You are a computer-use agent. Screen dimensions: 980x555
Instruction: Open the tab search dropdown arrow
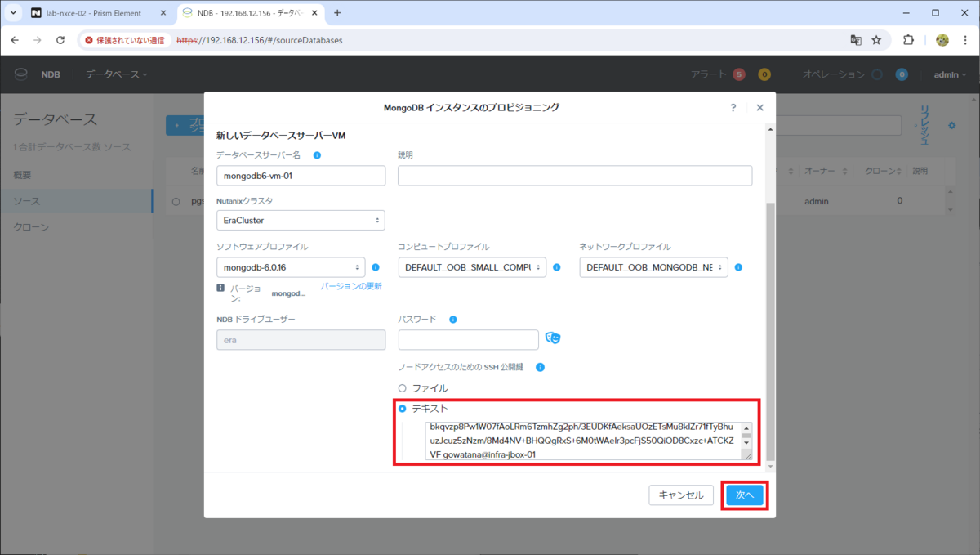click(x=13, y=13)
